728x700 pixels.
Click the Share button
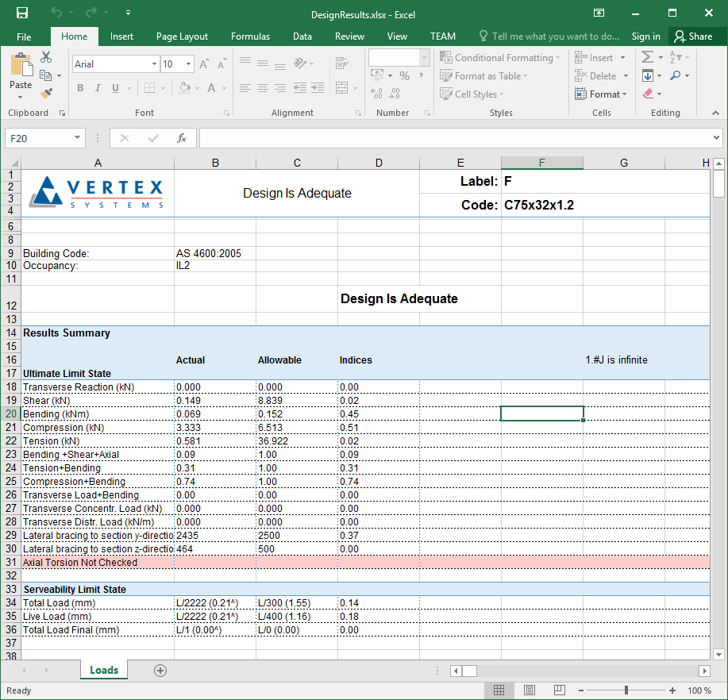click(693, 37)
